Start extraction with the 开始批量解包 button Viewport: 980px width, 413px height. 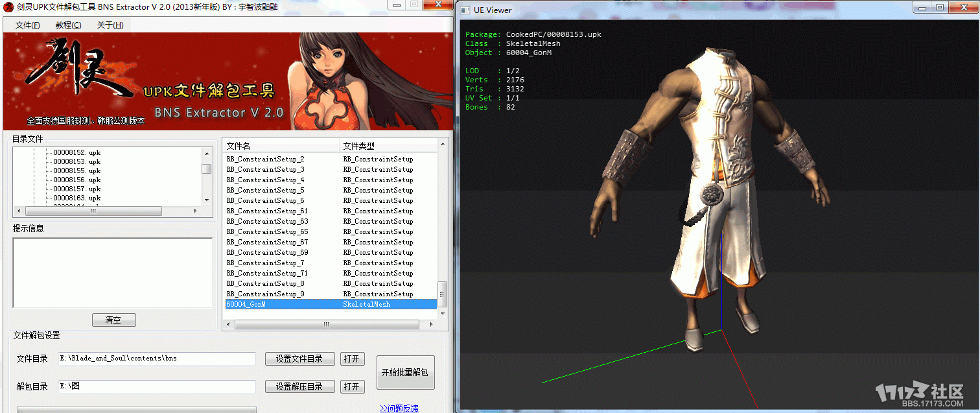pos(406,373)
